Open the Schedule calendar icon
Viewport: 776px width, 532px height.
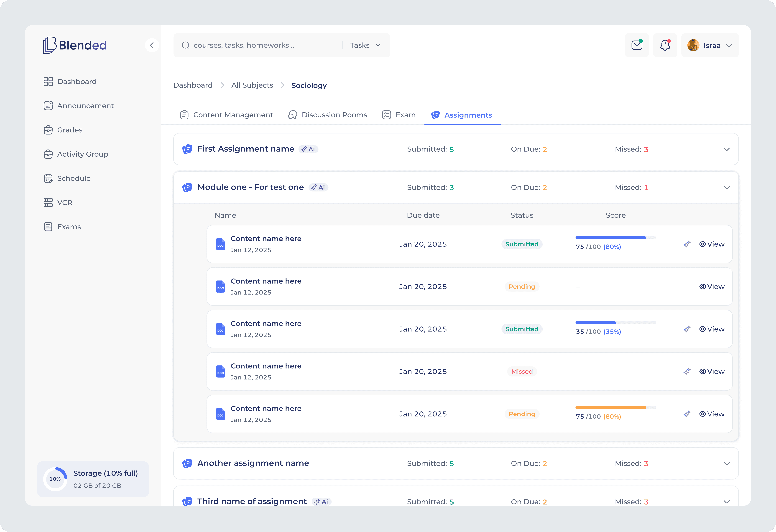pos(48,178)
